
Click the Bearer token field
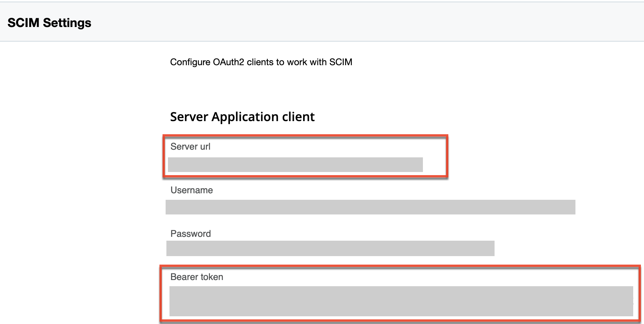[401, 301]
